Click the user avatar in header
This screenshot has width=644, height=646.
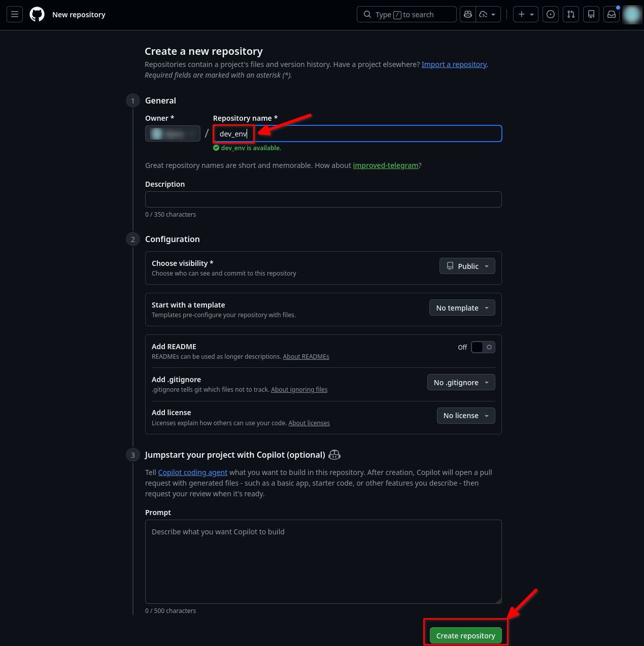point(632,14)
